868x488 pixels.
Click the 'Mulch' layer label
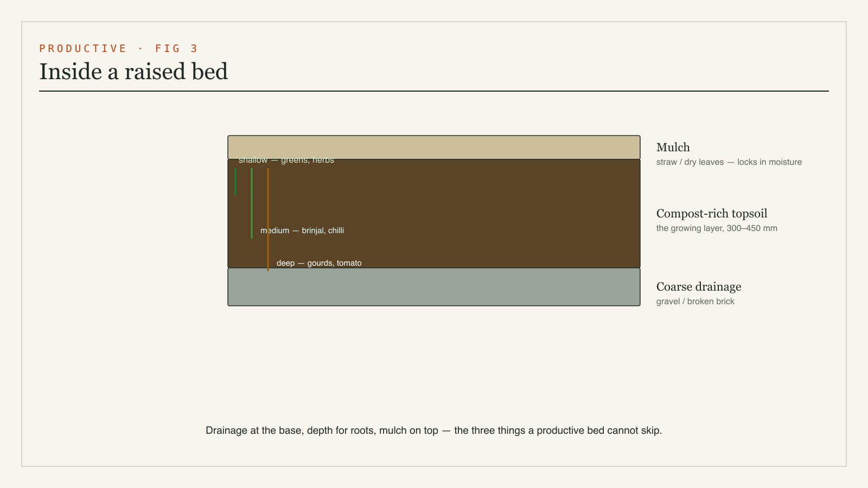point(673,147)
